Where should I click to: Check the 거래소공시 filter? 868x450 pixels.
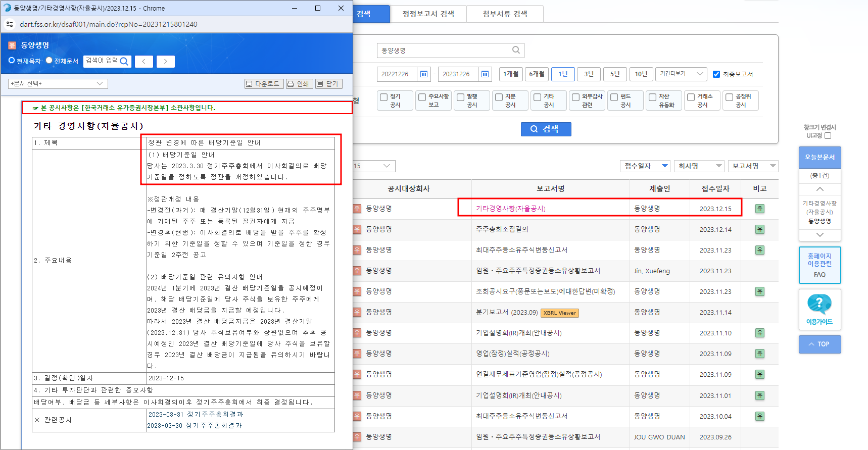tap(691, 97)
